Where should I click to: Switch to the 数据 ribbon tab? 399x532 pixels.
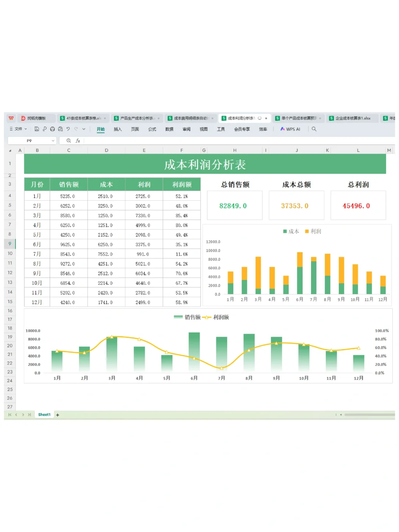(169, 129)
